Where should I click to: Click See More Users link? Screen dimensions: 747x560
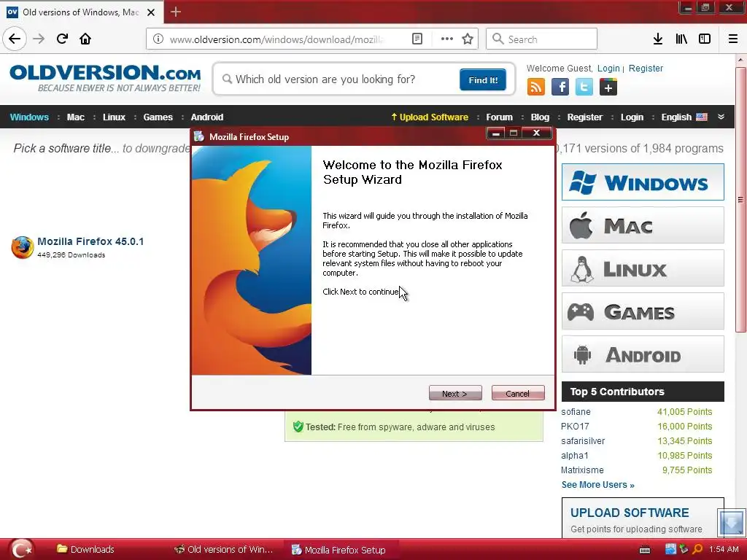[x=598, y=485]
